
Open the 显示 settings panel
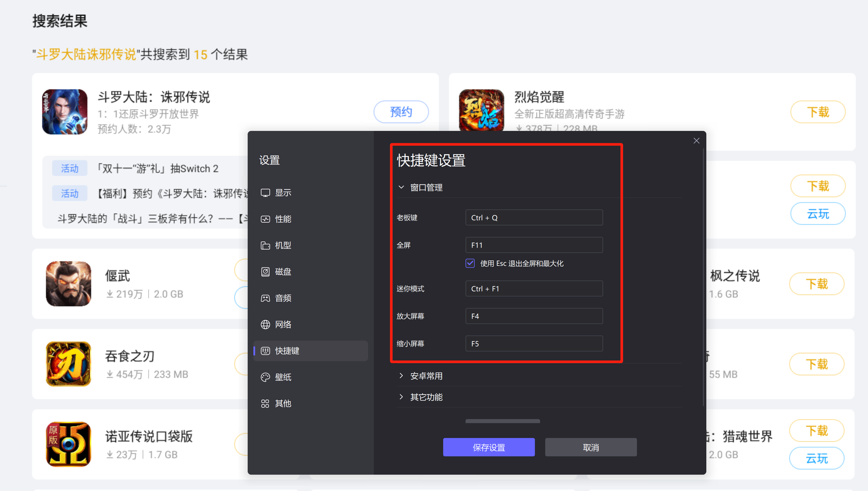pyautogui.click(x=283, y=193)
